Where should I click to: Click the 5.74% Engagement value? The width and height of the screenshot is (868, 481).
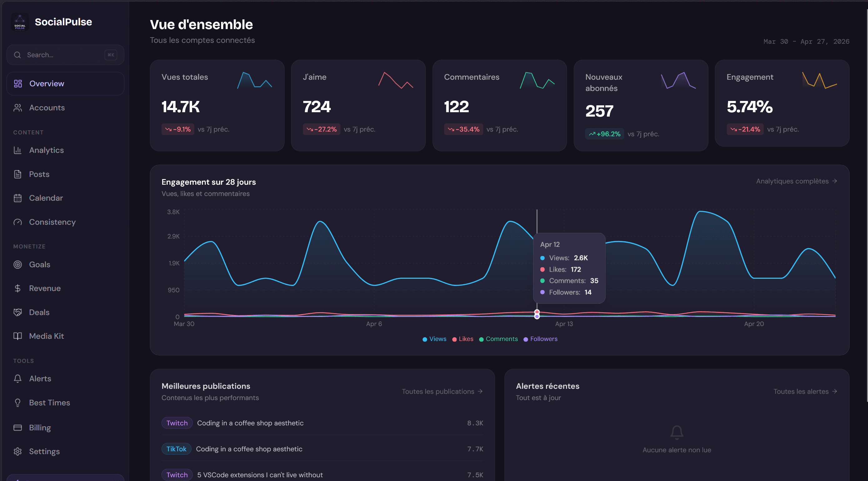click(750, 107)
